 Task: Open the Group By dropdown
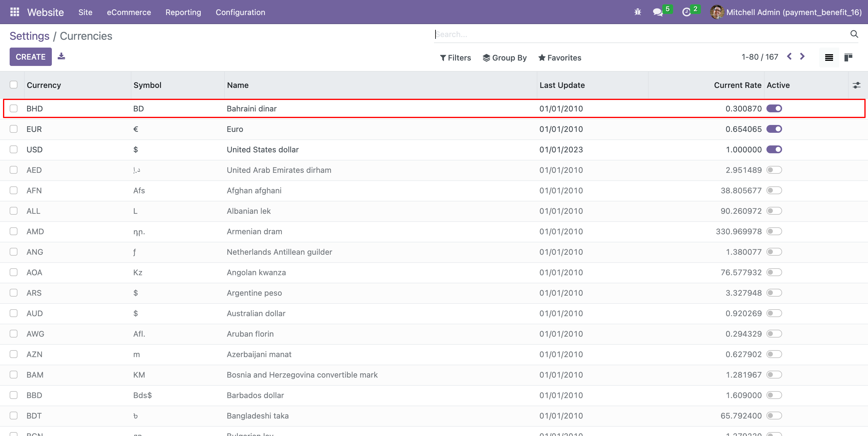(505, 58)
